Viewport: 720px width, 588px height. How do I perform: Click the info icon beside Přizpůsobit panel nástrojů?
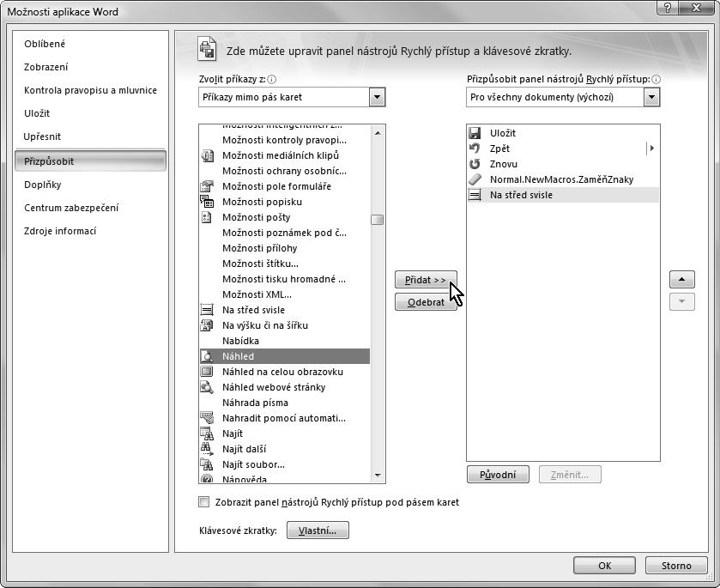[656, 80]
